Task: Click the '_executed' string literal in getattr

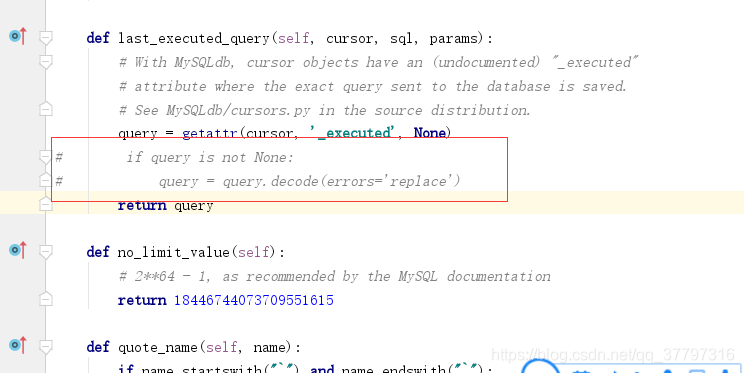Action: [353, 133]
